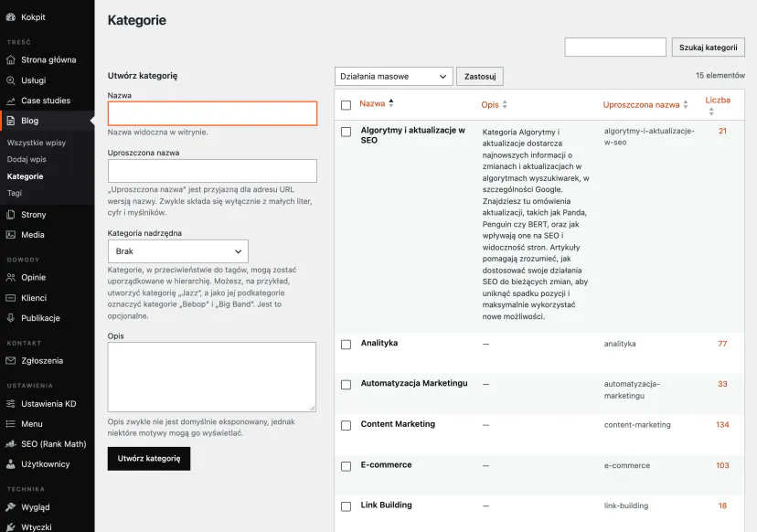Click the Użytkownicy user icon

tap(11, 464)
